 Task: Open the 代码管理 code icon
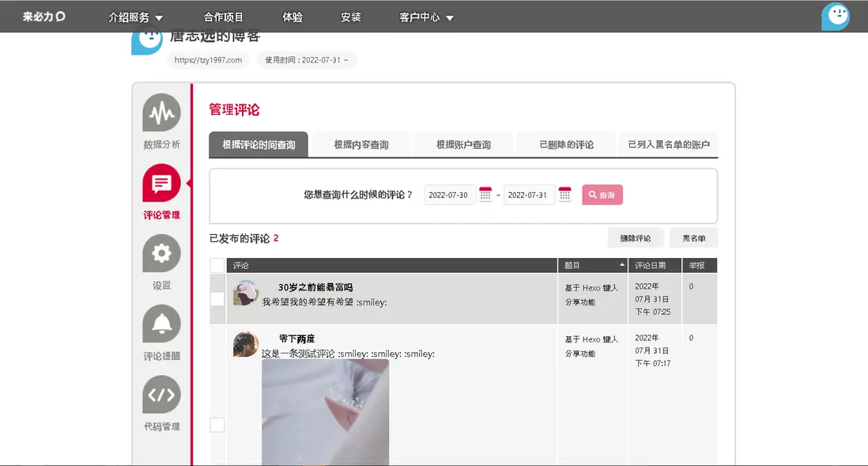[x=161, y=395]
